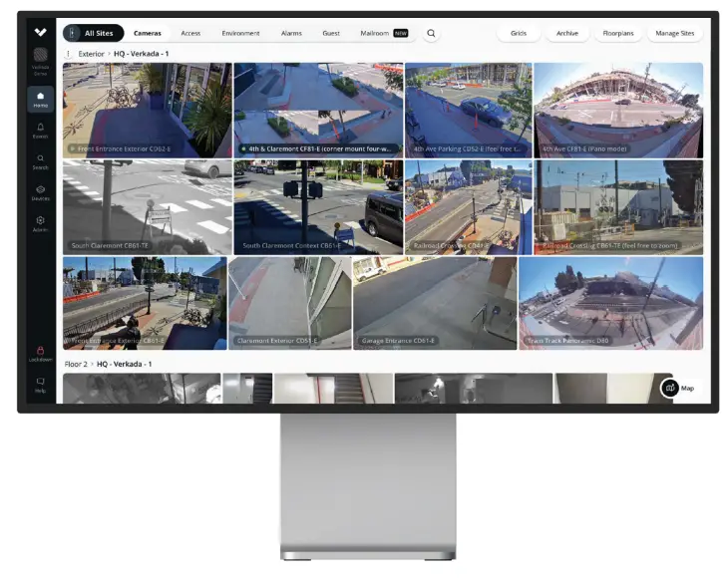Click the Floorplans button
Screen dimensions: 728x578
(618, 34)
